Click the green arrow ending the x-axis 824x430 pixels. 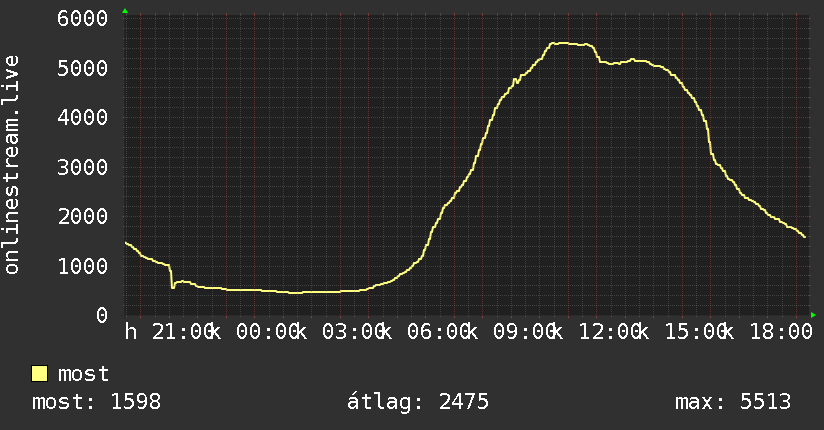[x=813, y=315]
